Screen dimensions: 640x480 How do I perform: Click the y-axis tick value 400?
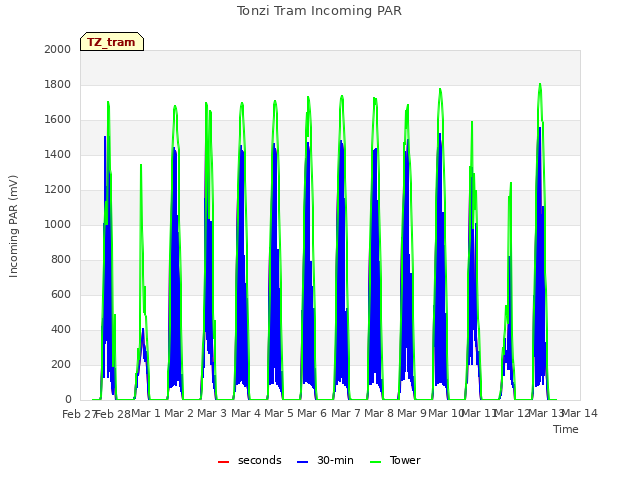(x=61, y=329)
